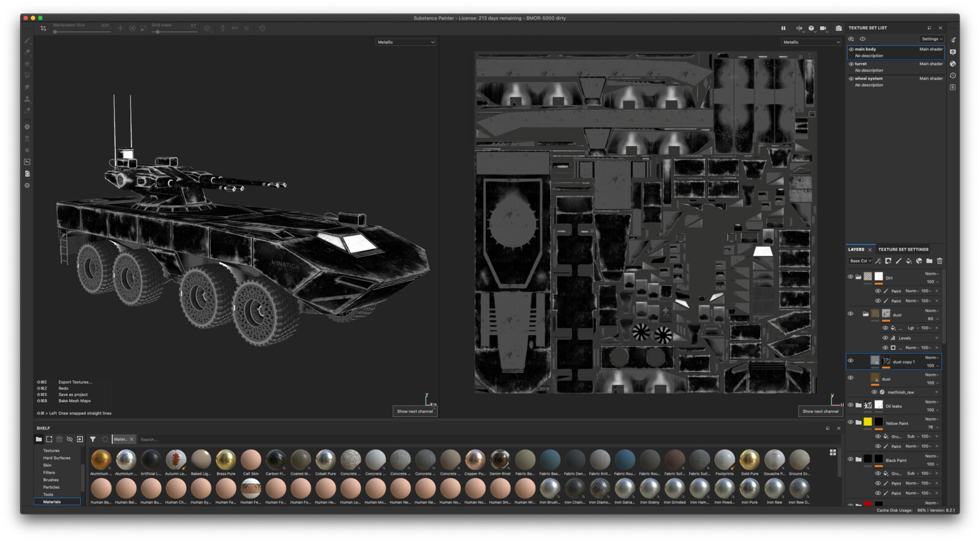Add a fill layer using bucket icon
Screen dimensions: 980x541
coord(909,261)
